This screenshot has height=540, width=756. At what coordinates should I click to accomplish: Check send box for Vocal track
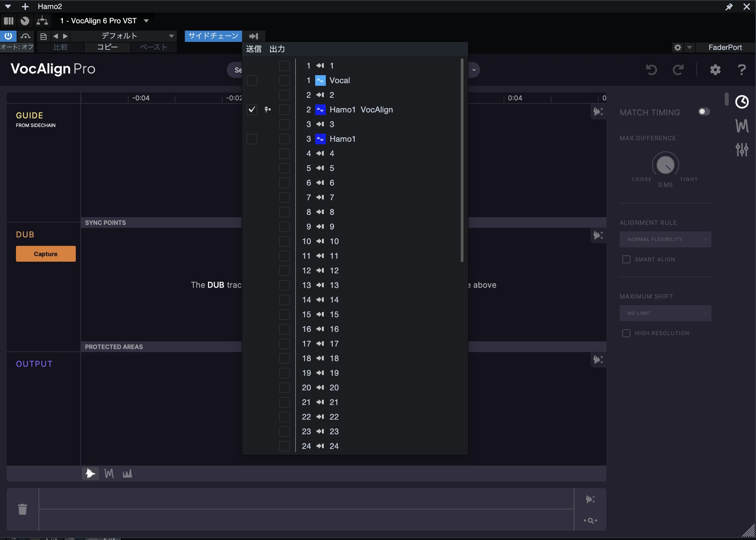click(252, 80)
